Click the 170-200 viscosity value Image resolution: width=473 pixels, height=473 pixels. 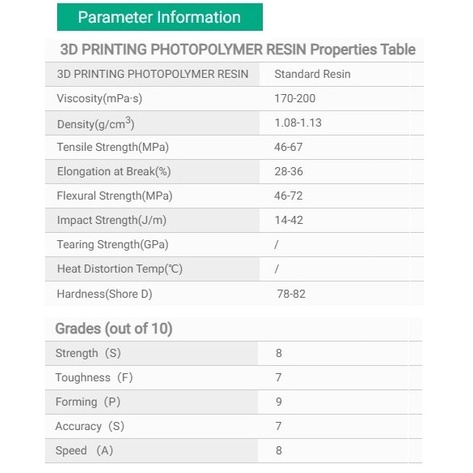(x=295, y=98)
